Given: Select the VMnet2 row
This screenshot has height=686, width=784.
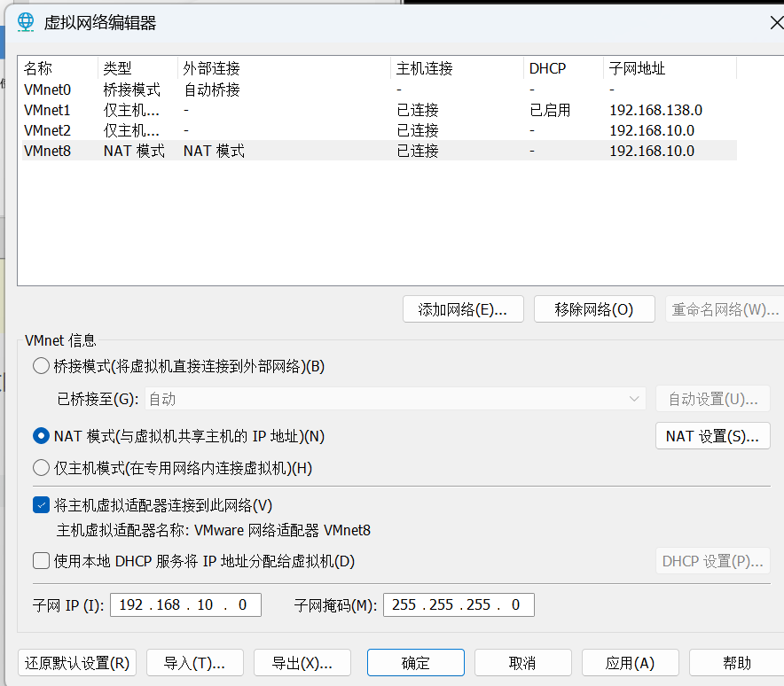Looking at the screenshot, I should [x=380, y=130].
